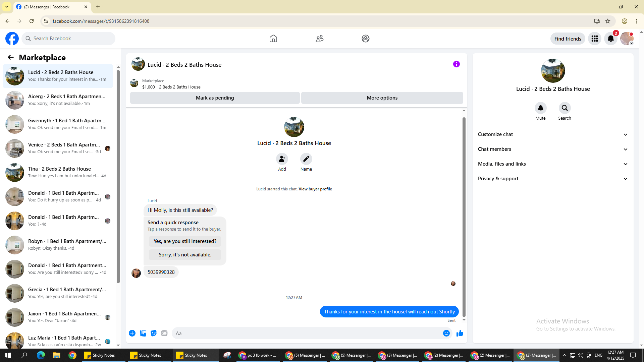
Task: Open the notifications bell with badge 2
Action: pyautogui.click(x=611, y=39)
